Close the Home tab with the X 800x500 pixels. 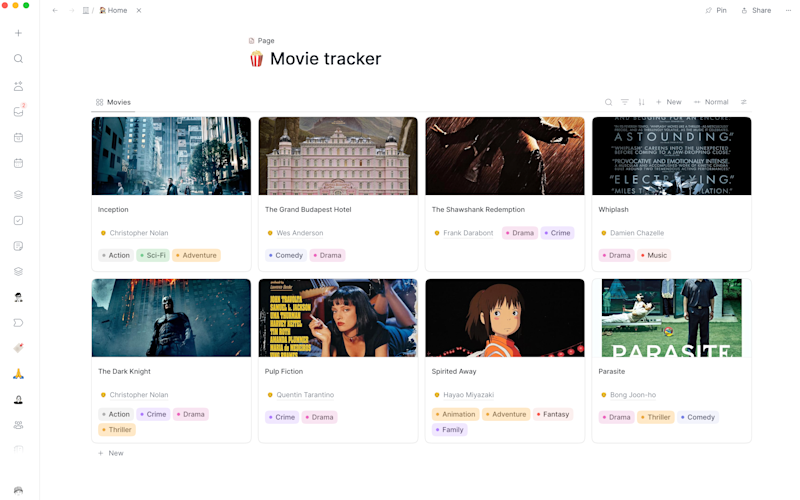point(139,10)
